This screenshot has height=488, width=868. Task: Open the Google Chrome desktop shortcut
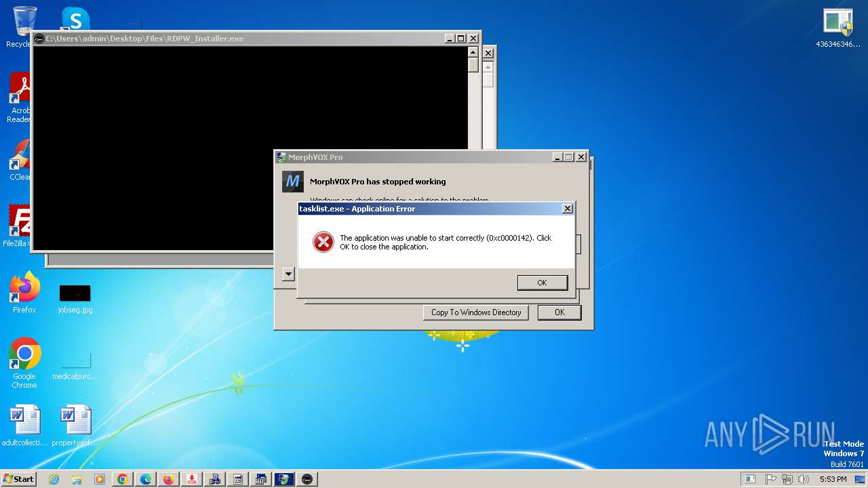pyautogui.click(x=24, y=363)
